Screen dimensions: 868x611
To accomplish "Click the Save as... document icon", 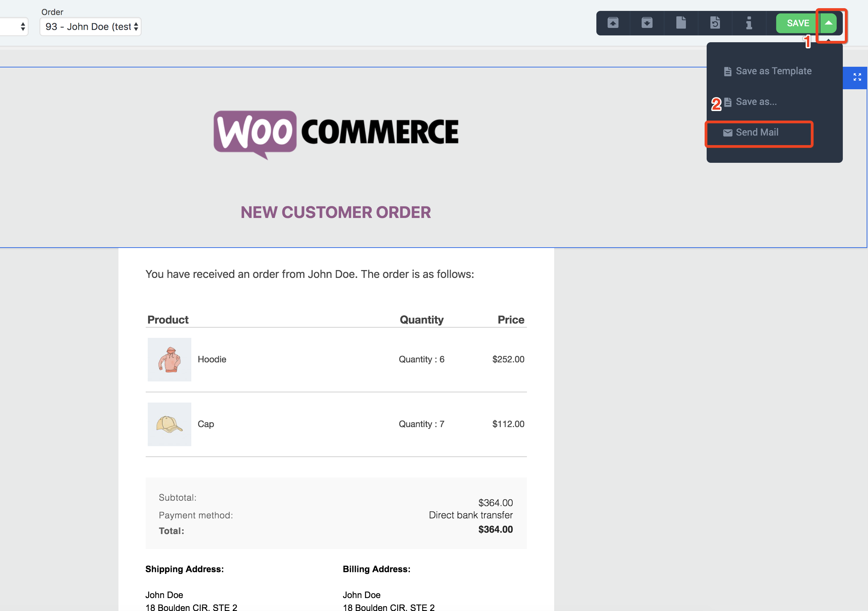I will (x=727, y=102).
